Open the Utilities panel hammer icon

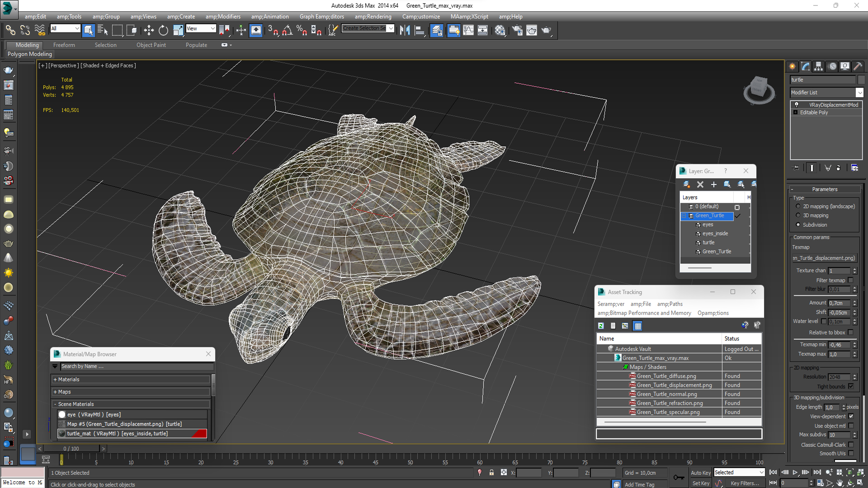click(x=858, y=66)
